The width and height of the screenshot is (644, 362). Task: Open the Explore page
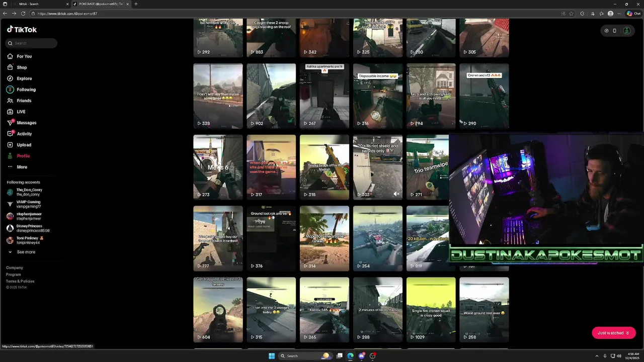coord(20,78)
